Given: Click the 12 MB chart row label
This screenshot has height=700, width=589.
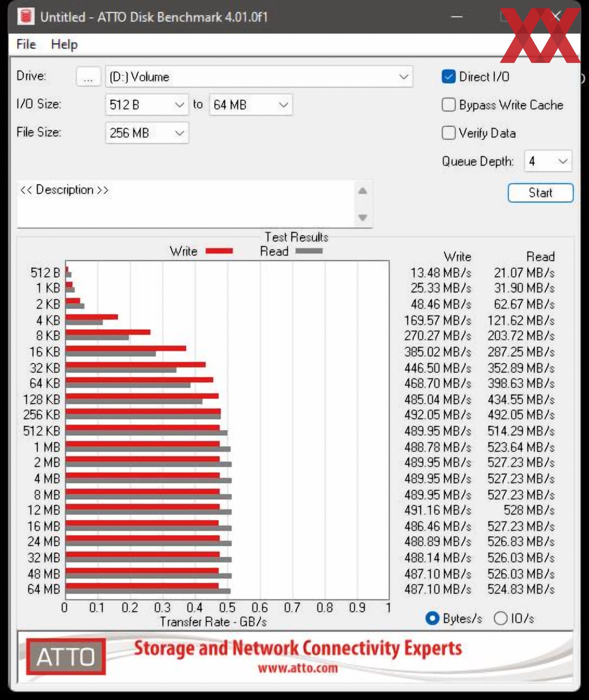Looking at the screenshot, I should (x=44, y=510).
